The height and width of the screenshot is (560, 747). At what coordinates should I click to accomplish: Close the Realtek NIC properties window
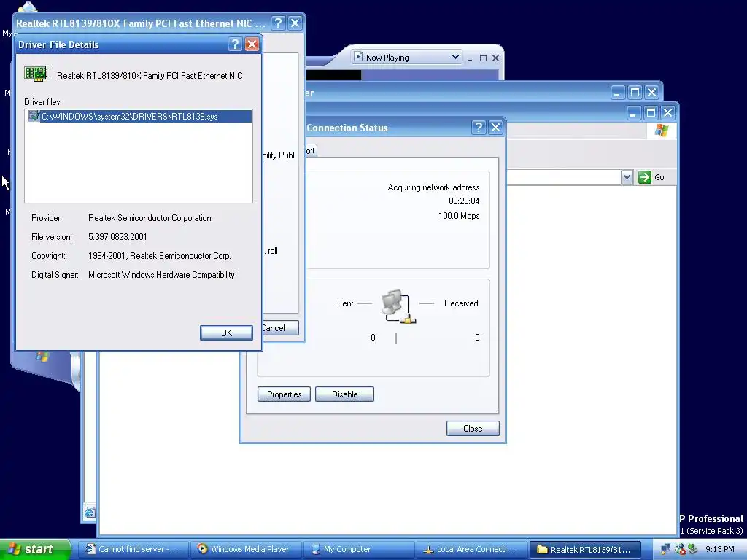pyautogui.click(x=295, y=23)
